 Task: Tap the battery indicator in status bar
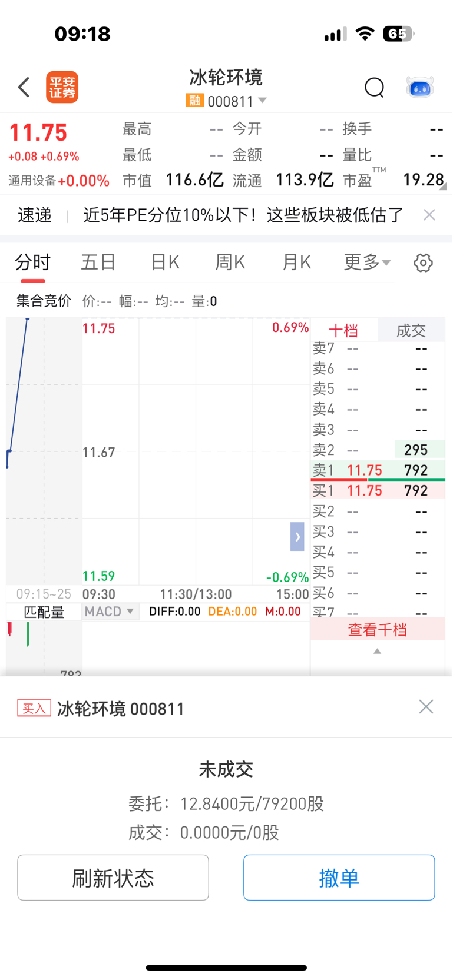coord(398,34)
